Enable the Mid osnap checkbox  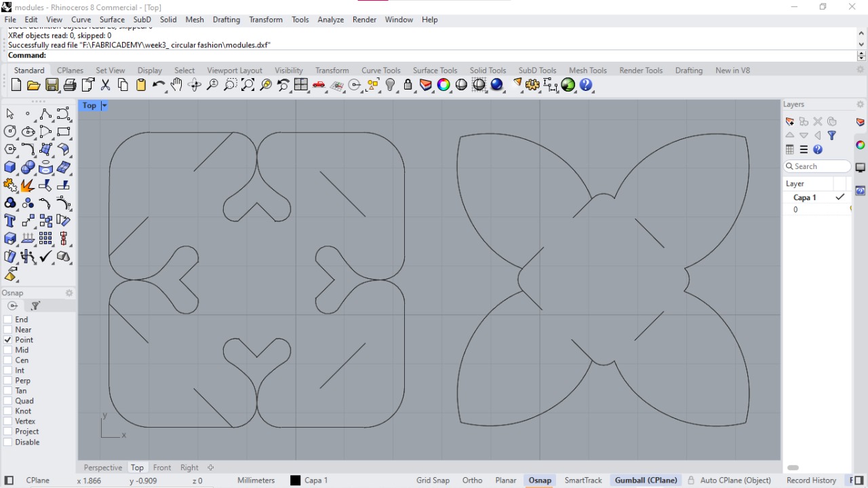(8, 350)
